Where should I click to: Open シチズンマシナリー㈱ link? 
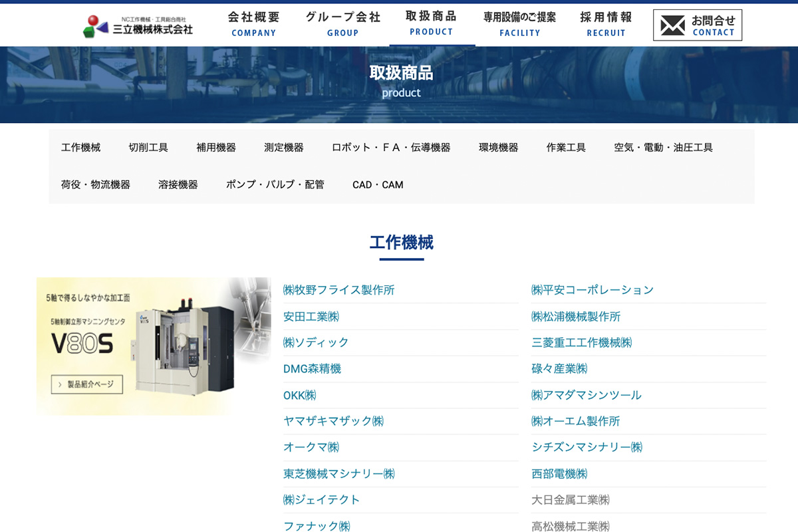pyautogui.click(x=587, y=448)
